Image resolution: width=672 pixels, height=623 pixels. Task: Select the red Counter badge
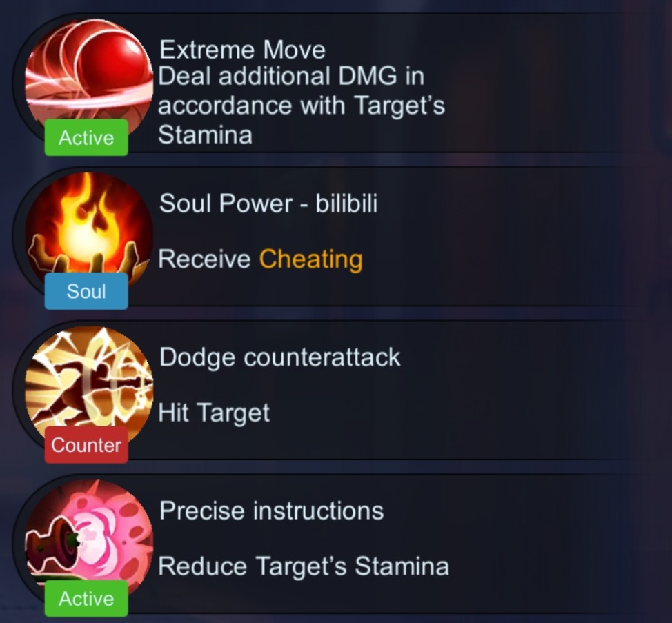[x=86, y=445]
